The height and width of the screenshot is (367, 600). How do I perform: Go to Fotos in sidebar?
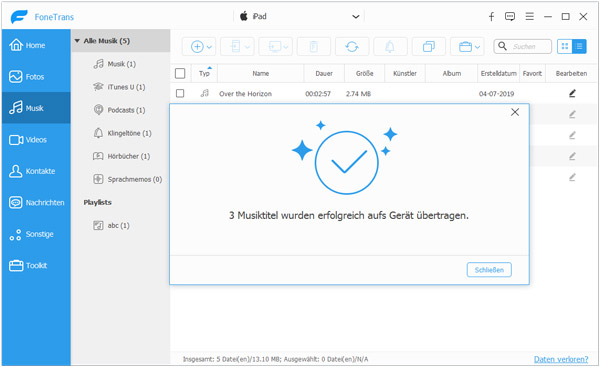(36, 77)
